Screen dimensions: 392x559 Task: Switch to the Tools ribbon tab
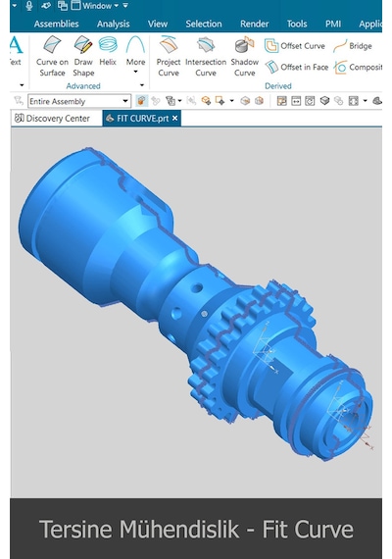[x=297, y=24]
